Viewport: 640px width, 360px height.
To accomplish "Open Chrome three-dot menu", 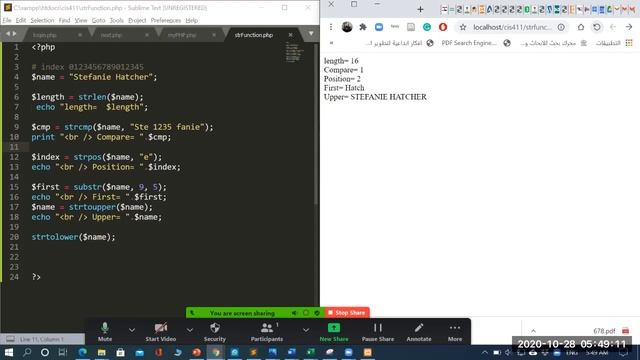I will pyautogui.click(x=331, y=27).
